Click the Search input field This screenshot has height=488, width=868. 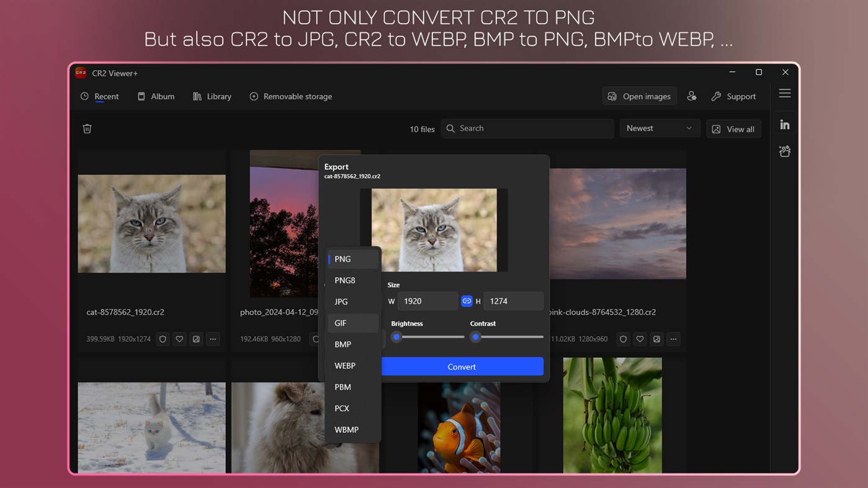tap(527, 128)
